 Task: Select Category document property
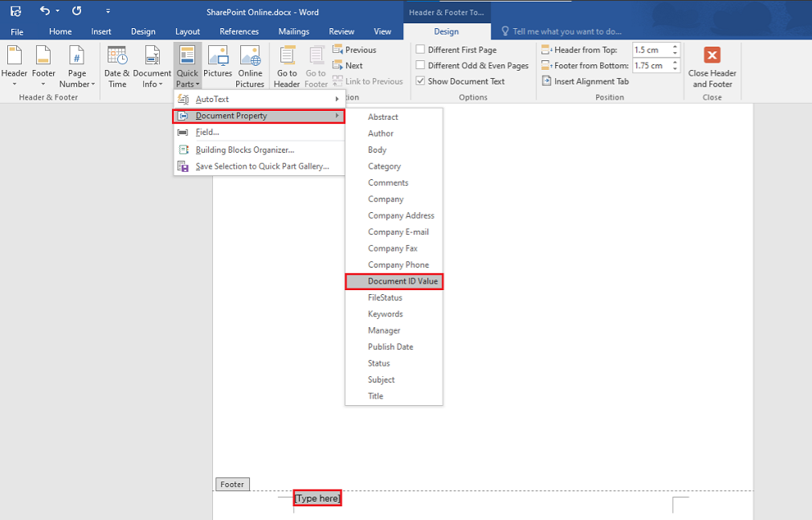click(394, 166)
